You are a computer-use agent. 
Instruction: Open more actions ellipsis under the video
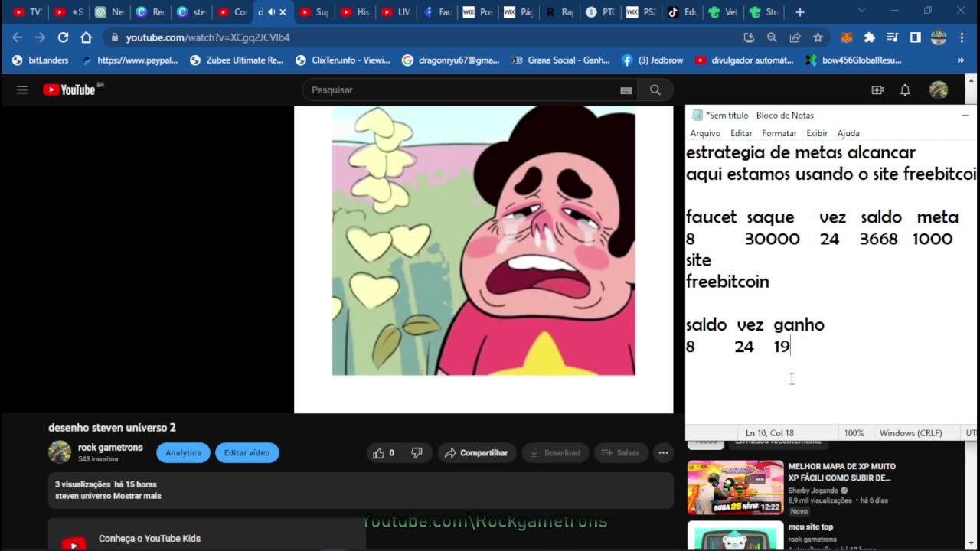pos(663,452)
